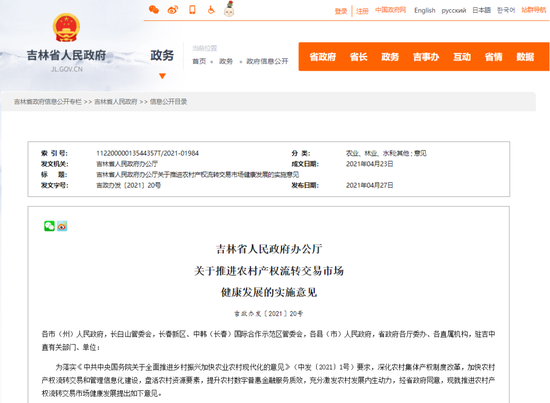
Task: Open the 政务 item in orange navigation
Action: coord(390,57)
